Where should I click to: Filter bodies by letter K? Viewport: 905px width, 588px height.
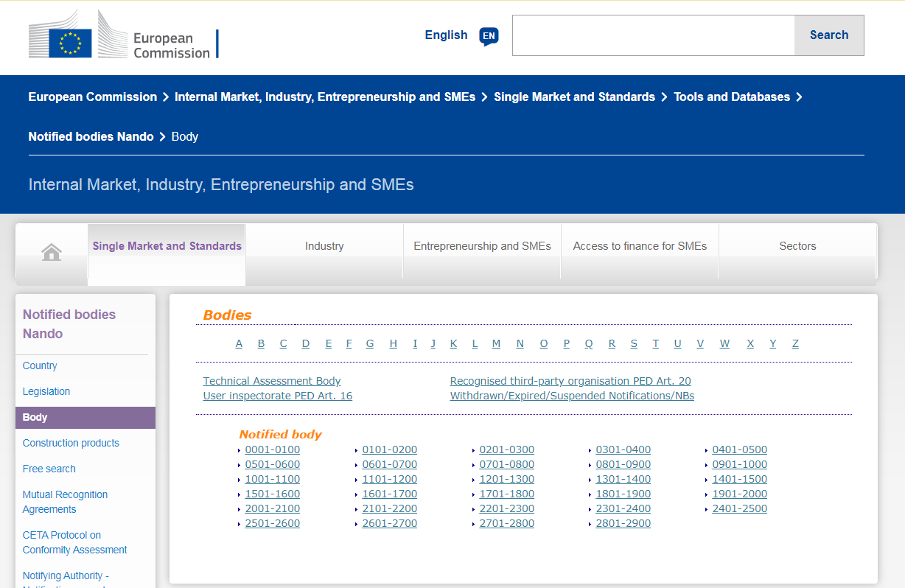454,343
